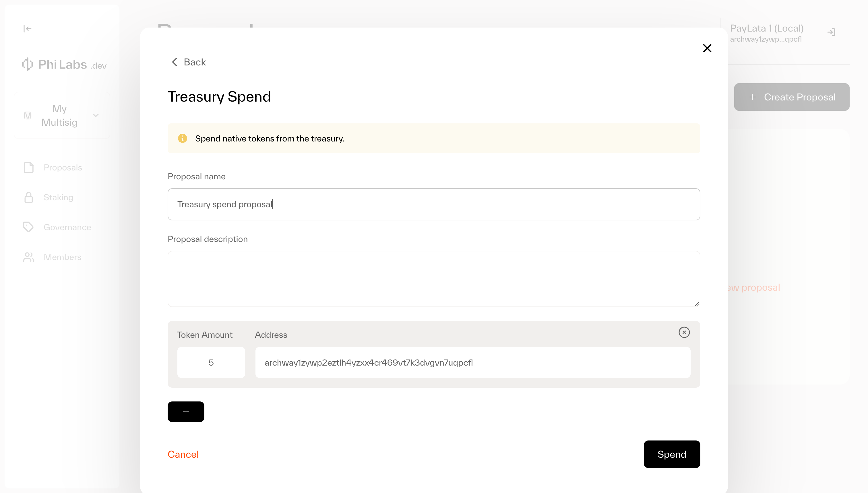The width and height of the screenshot is (868, 493).
Task: Add another recipient with plus button
Action: click(186, 412)
